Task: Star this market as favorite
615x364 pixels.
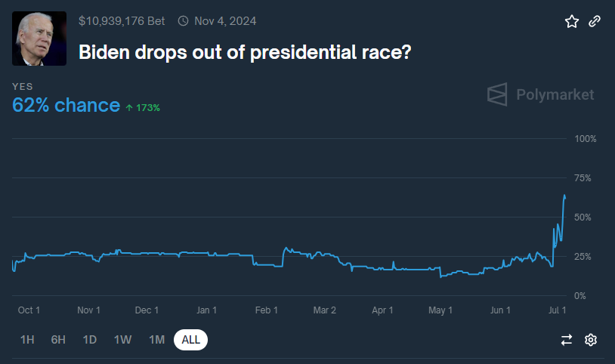Action: click(x=571, y=21)
